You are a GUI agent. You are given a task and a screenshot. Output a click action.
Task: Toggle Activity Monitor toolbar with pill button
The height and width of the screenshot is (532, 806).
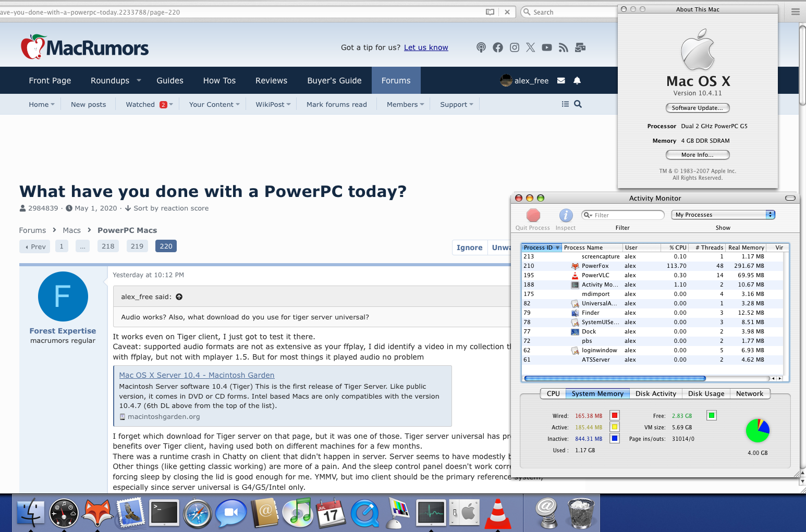coord(790,198)
